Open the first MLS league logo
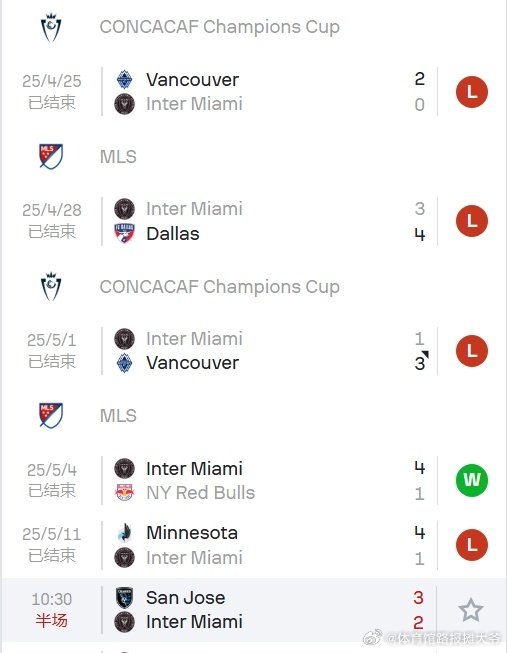Screen dimensions: 507x653 click(x=51, y=157)
